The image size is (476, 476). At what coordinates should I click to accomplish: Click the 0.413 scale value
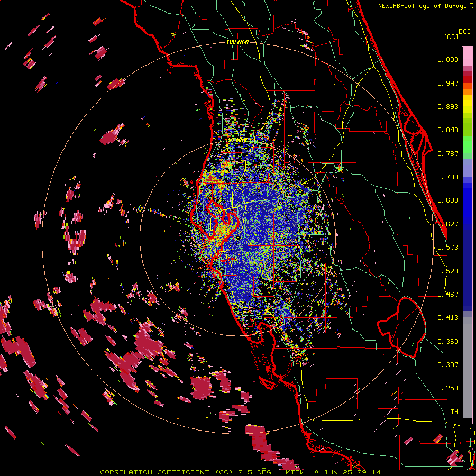point(448,318)
